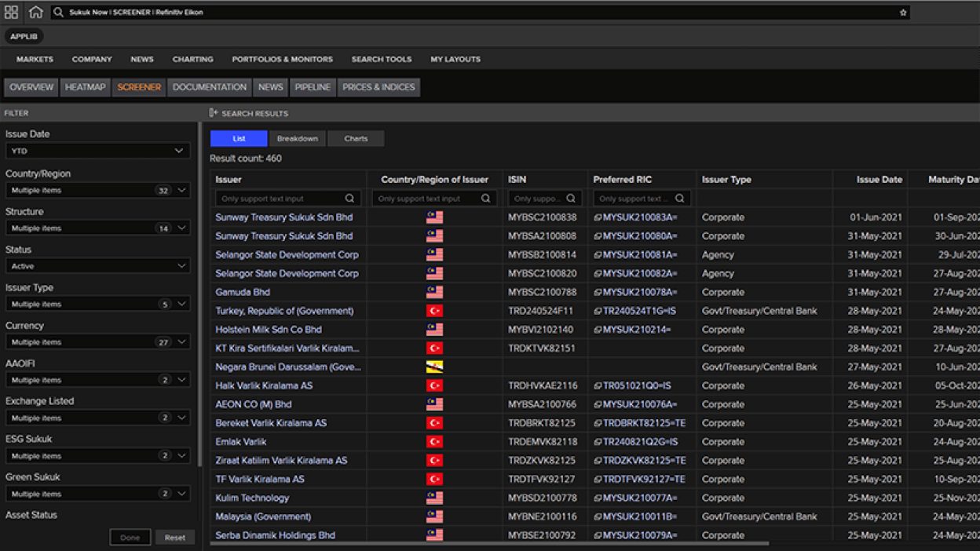
Task: Click the Malaysia flag for Sunway Treasury Sukuk
Action: click(x=433, y=217)
